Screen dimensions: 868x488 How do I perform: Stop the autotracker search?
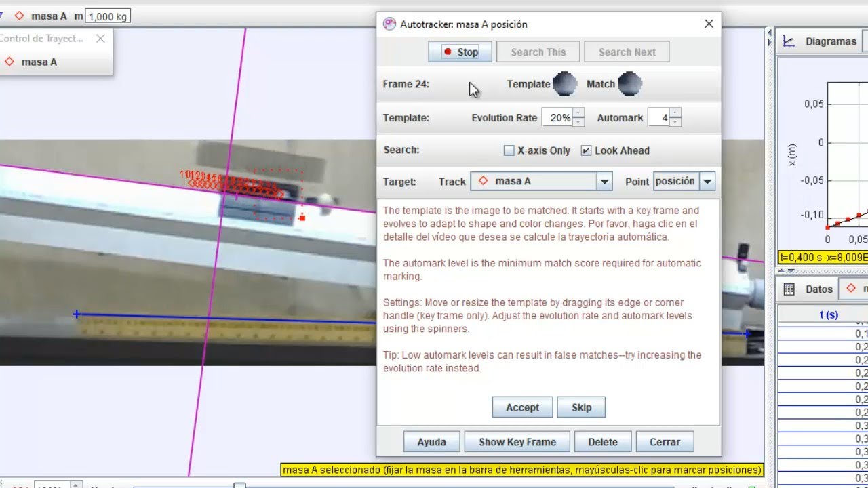(460, 52)
